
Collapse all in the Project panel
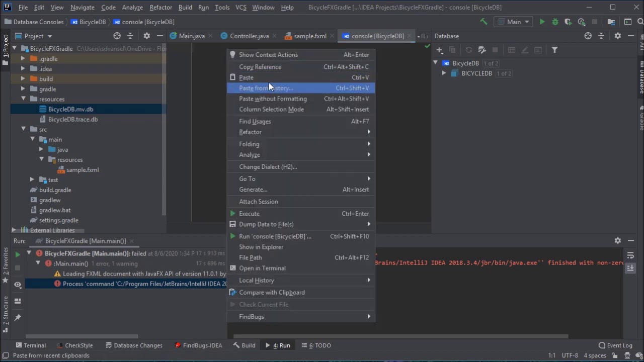(x=130, y=36)
